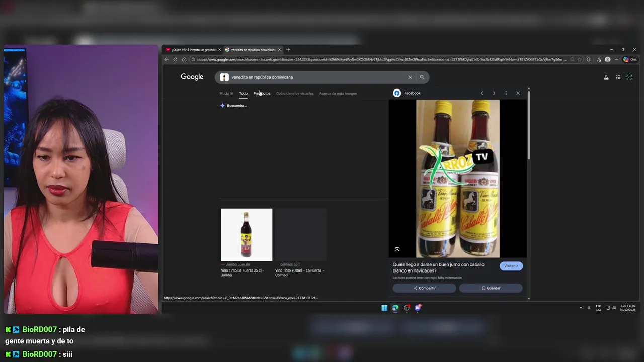
Task: Switch to Modo IA search mode
Action: (x=226, y=93)
